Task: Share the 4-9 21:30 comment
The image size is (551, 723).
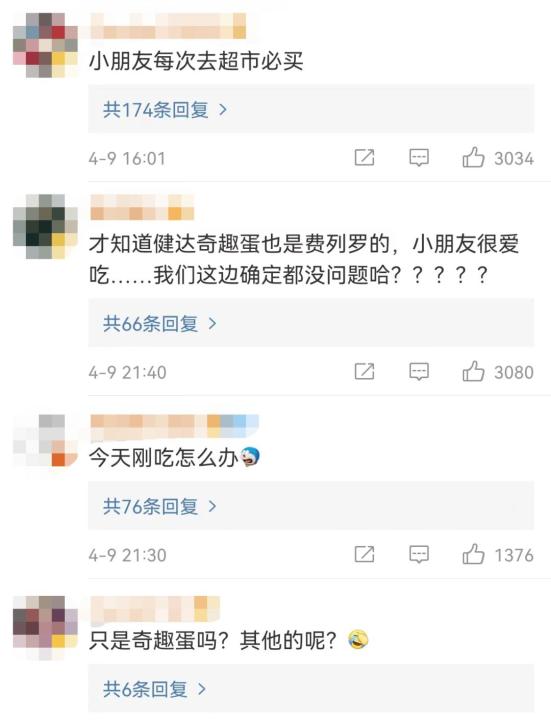Action: coord(364,554)
